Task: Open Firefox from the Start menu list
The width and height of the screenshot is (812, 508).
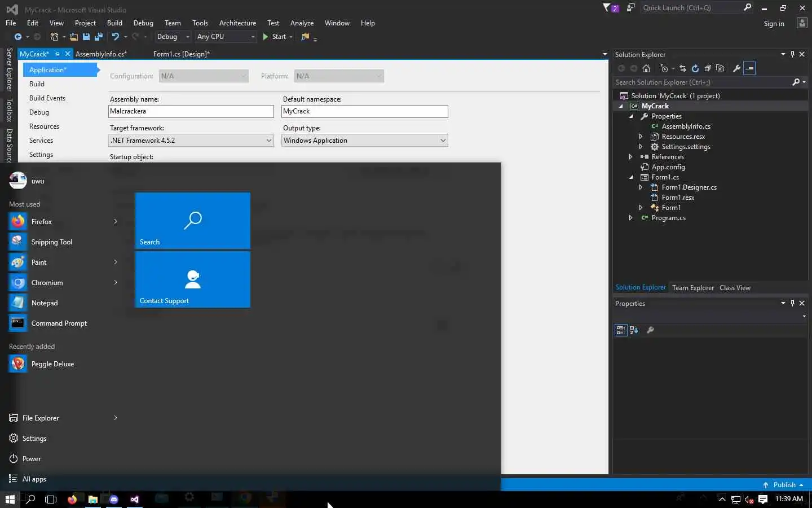Action: (42, 222)
